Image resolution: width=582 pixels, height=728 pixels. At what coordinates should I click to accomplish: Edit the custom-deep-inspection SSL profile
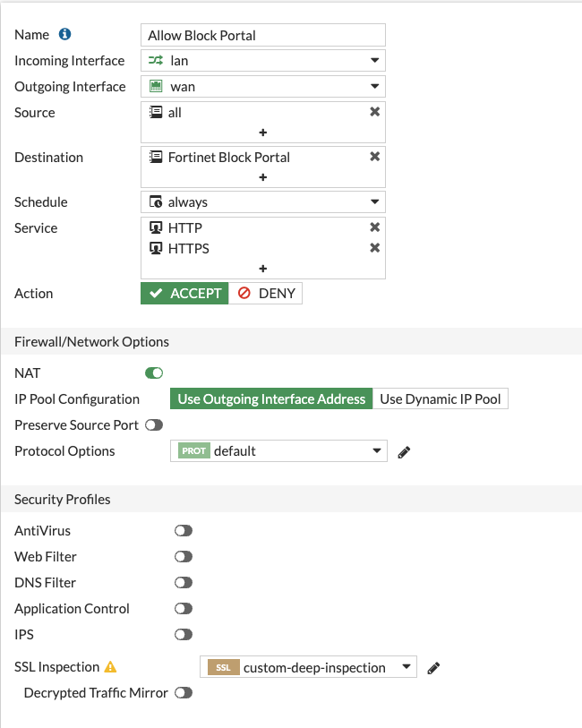(x=433, y=667)
